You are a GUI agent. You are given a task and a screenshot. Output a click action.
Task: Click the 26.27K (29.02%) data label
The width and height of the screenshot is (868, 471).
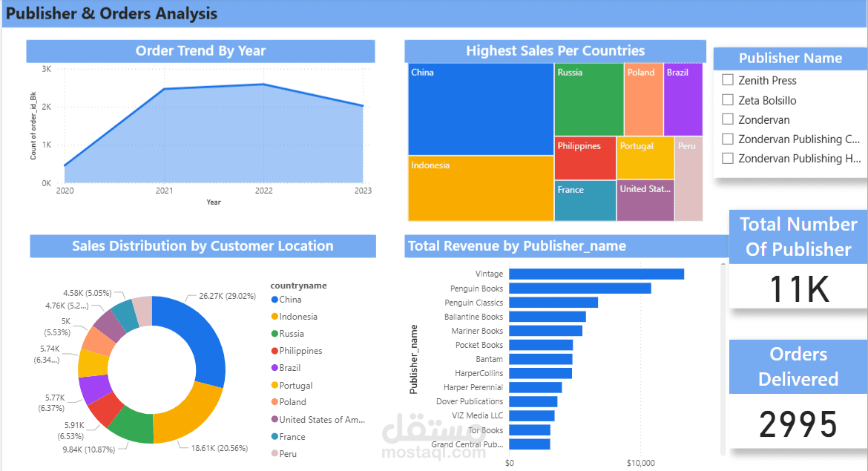(228, 296)
